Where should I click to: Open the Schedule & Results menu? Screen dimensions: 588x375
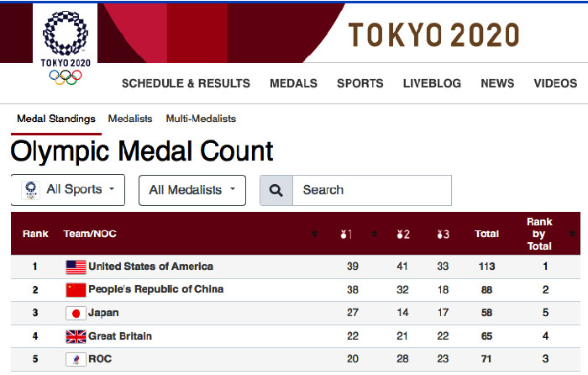pyautogui.click(x=186, y=83)
